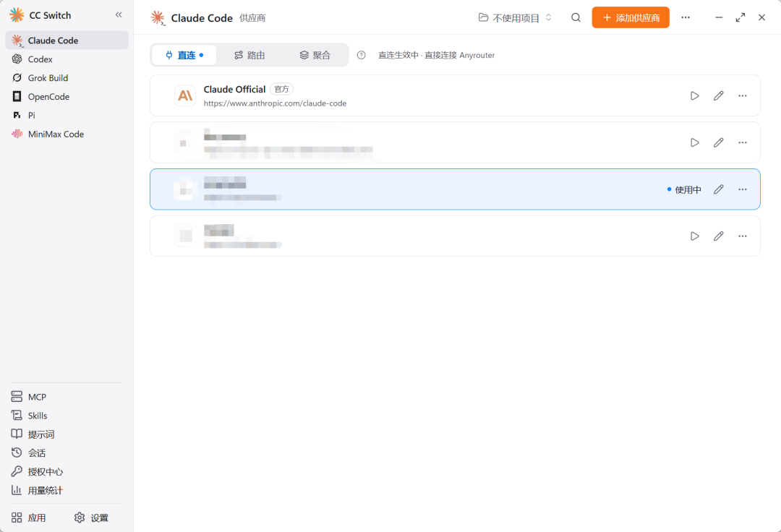
Task: Click the help question mark icon
Action: pos(361,55)
